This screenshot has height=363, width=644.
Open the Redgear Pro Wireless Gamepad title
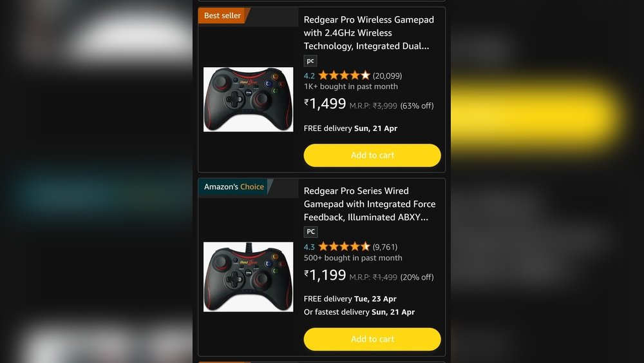tap(368, 33)
